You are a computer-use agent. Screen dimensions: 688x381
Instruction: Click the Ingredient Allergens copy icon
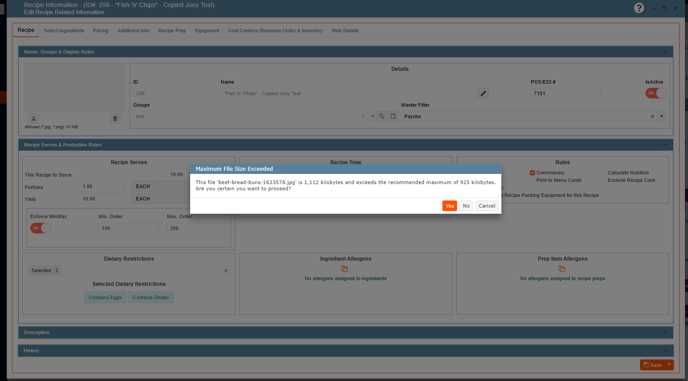click(x=344, y=269)
